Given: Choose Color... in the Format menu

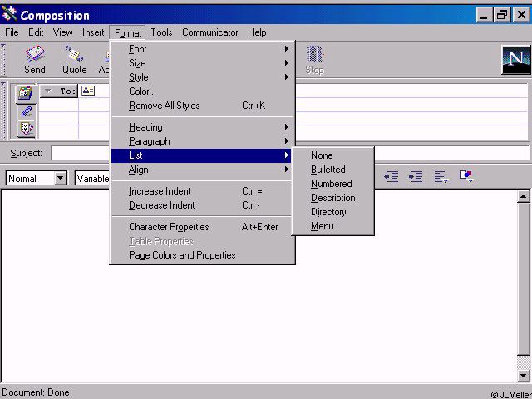Looking at the screenshot, I should [x=203, y=91].
